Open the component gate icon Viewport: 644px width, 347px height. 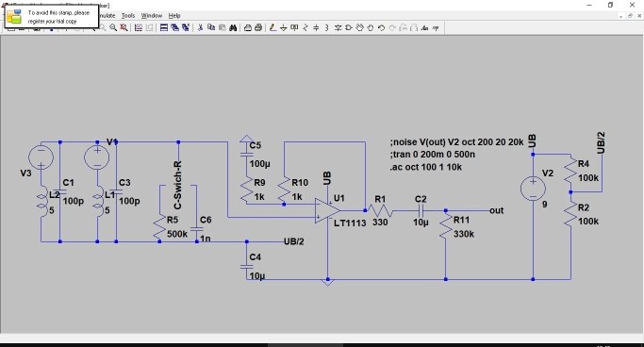(349, 28)
